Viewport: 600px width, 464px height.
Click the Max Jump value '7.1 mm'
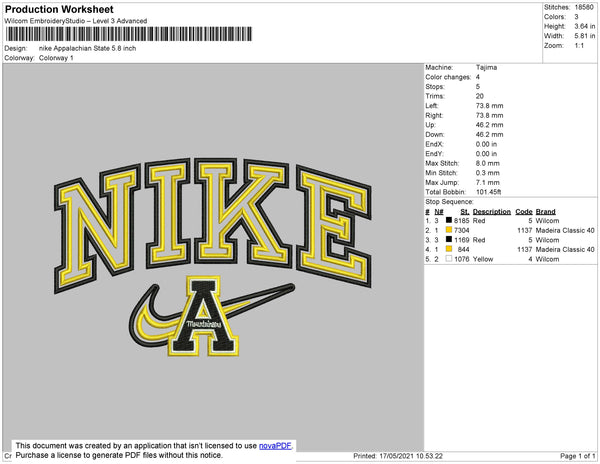[488, 182]
